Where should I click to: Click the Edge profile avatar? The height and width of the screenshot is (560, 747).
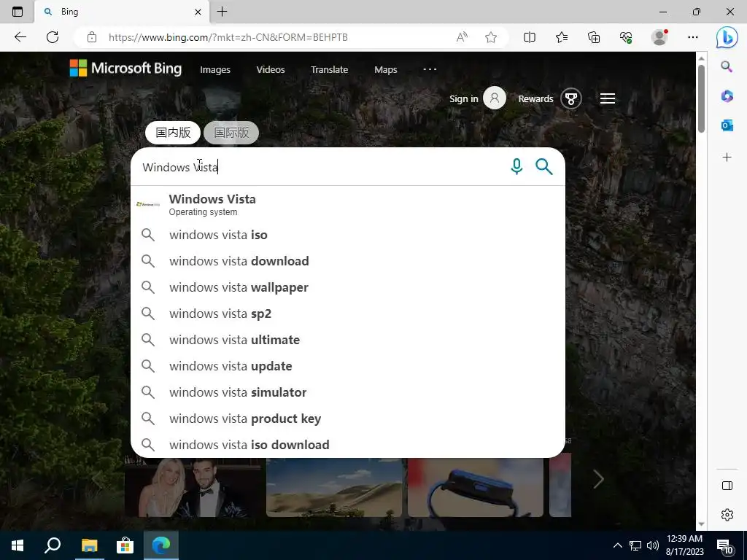point(659,37)
